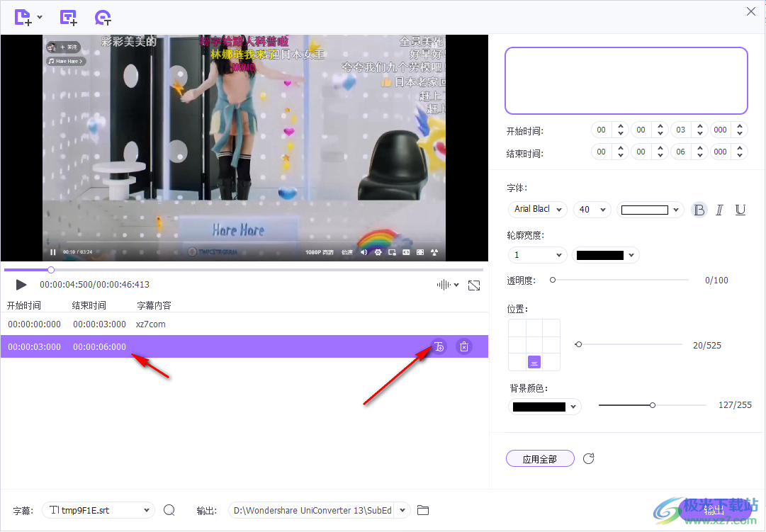This screenshot has height=532, width=766.
Task: Click the end time seconds field 06
Action: pos(680,152)
